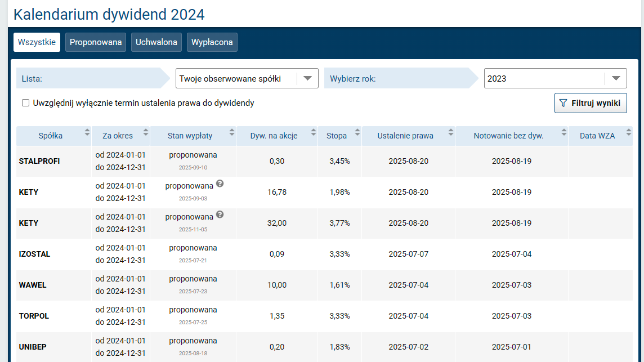Click the Stan wypłaty header label
The height and width of the screenshot is (362, 644).
coord(190,136)
